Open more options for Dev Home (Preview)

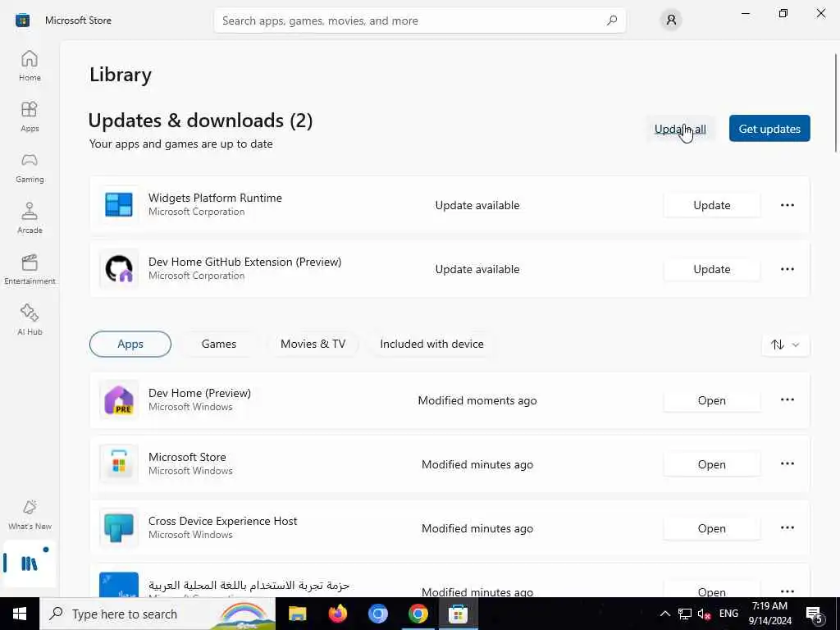pyautogui.click(x=787, y=399)
